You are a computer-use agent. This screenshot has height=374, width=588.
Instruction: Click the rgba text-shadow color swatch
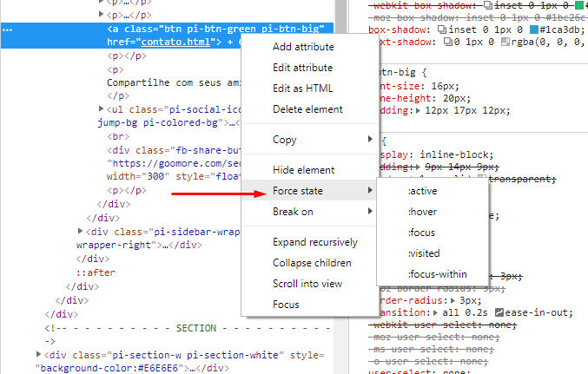505,42
